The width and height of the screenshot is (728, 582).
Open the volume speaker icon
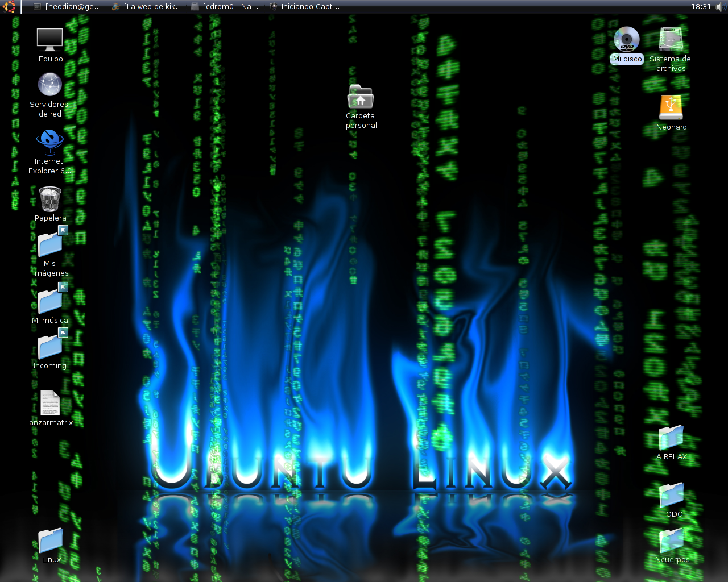tap(720, 7)
